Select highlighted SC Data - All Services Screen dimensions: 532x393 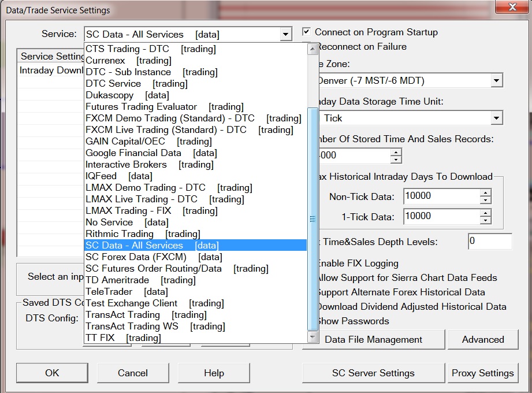[x=195, y=245]
